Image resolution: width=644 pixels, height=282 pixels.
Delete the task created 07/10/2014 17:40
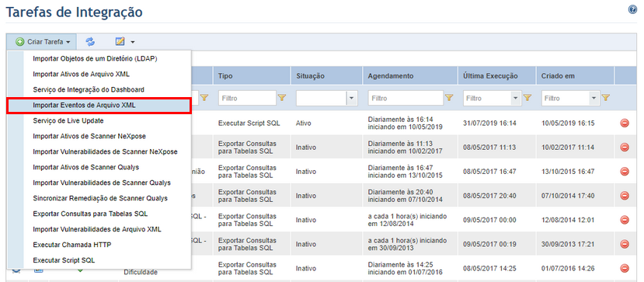click(625, 196)
